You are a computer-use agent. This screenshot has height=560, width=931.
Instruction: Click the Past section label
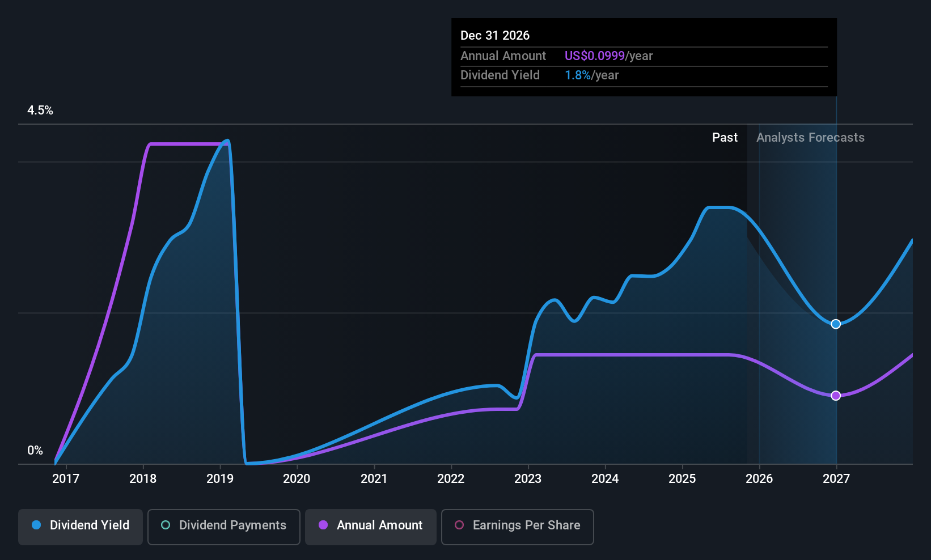click(725, 138)
